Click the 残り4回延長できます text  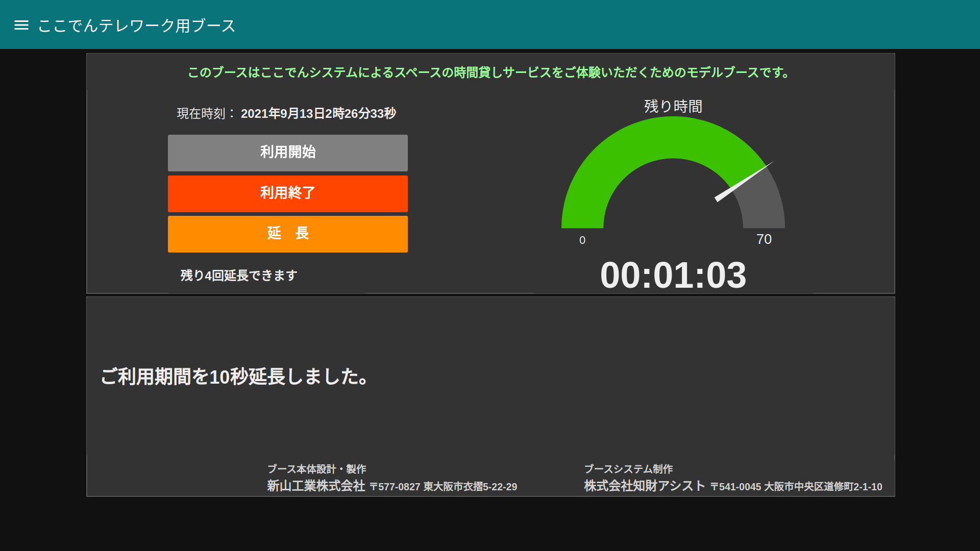tap(238, 275)
